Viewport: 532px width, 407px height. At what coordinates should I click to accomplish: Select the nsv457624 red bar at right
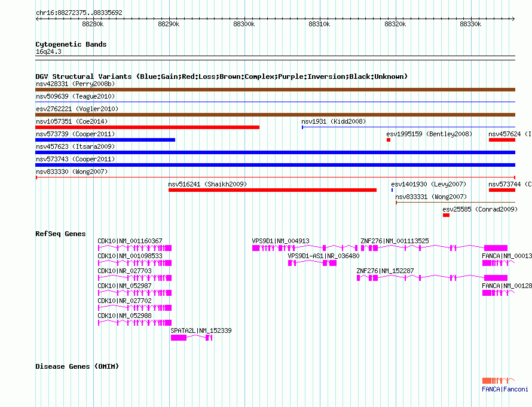502,140
